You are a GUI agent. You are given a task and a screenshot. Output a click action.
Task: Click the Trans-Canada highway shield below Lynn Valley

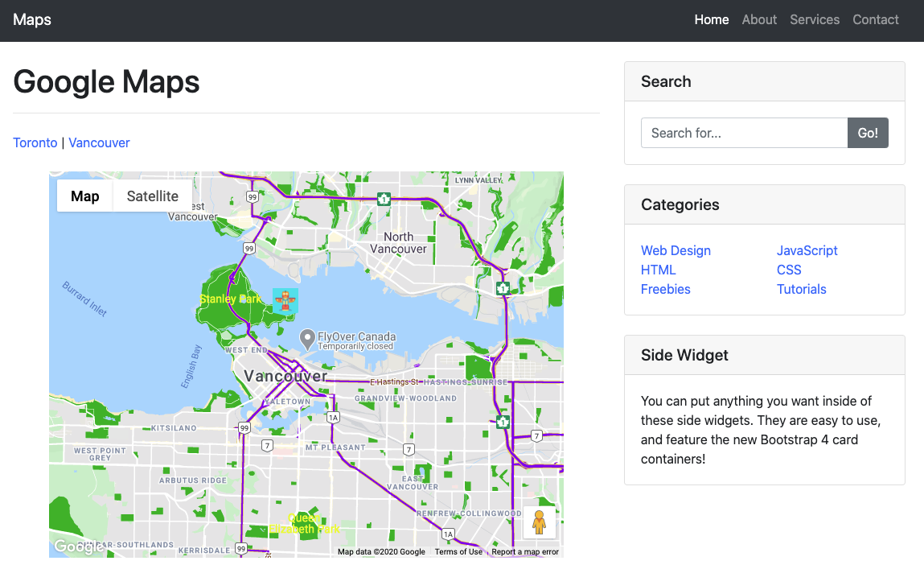pyautogui.click(x=384, y=199)
